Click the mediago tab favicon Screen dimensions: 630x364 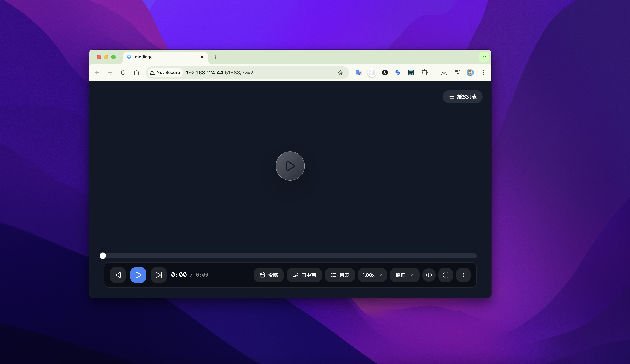coord(129,57)
